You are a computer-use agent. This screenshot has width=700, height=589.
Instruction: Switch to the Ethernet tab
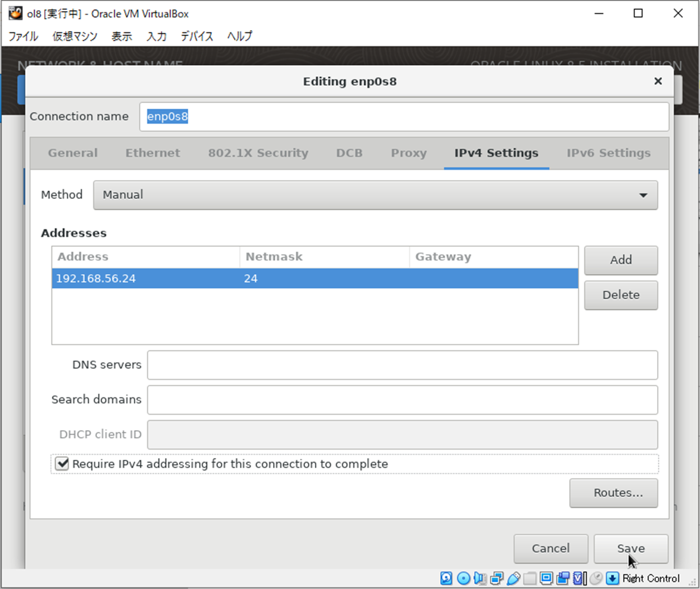pos(153,153)
